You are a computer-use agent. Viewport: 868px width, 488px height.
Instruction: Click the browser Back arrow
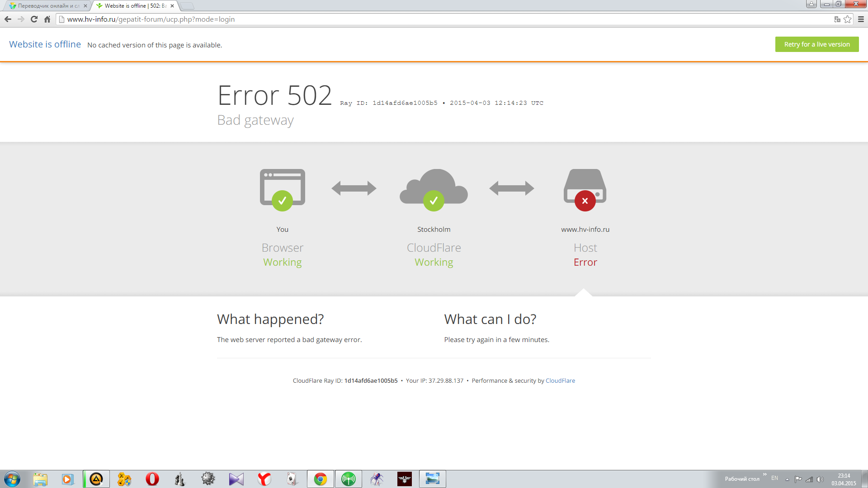click(8, 19)
